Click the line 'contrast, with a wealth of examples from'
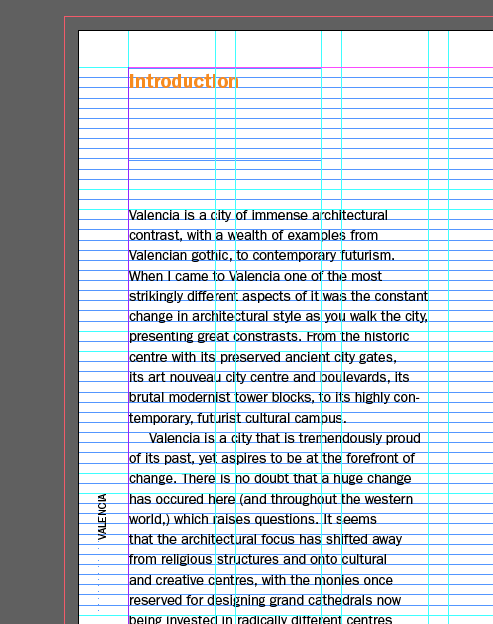493x624 pixels. [x=253, y=235]
